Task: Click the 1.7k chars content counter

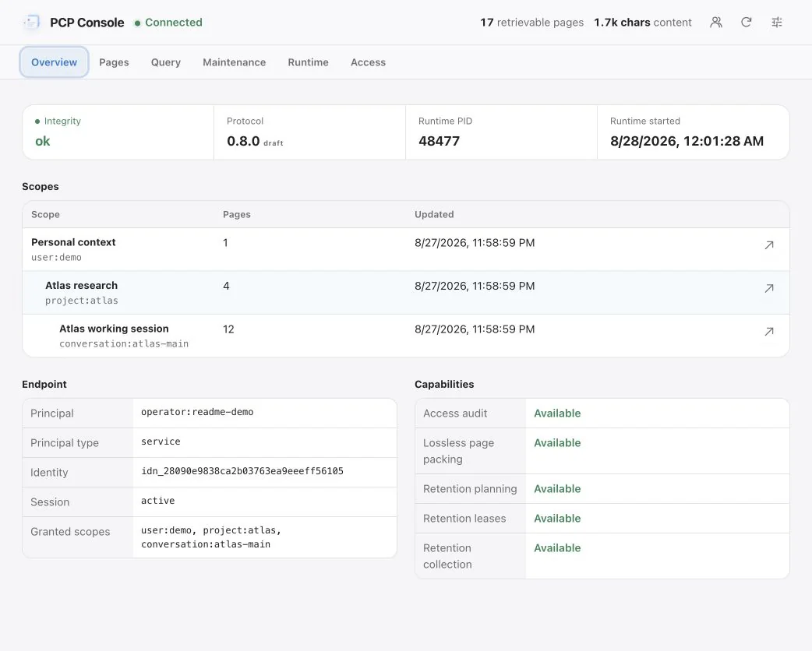Action: (x=643, y=23)
